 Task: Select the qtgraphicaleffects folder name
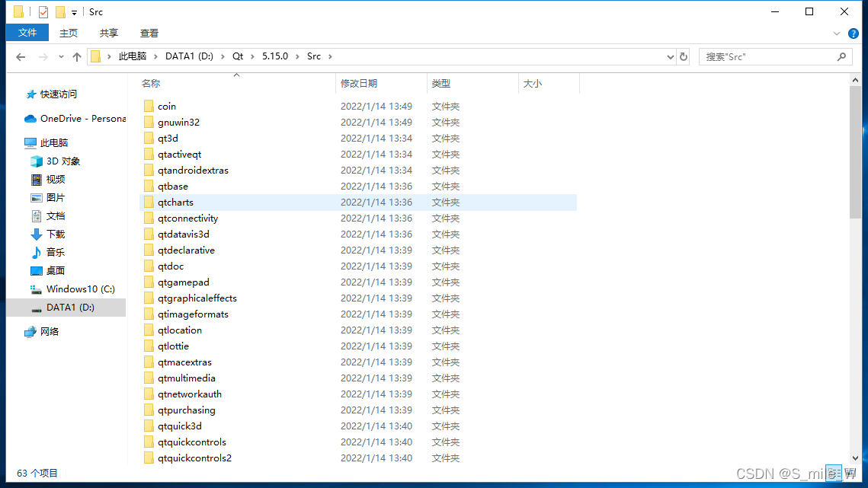(x=197, y=298)
